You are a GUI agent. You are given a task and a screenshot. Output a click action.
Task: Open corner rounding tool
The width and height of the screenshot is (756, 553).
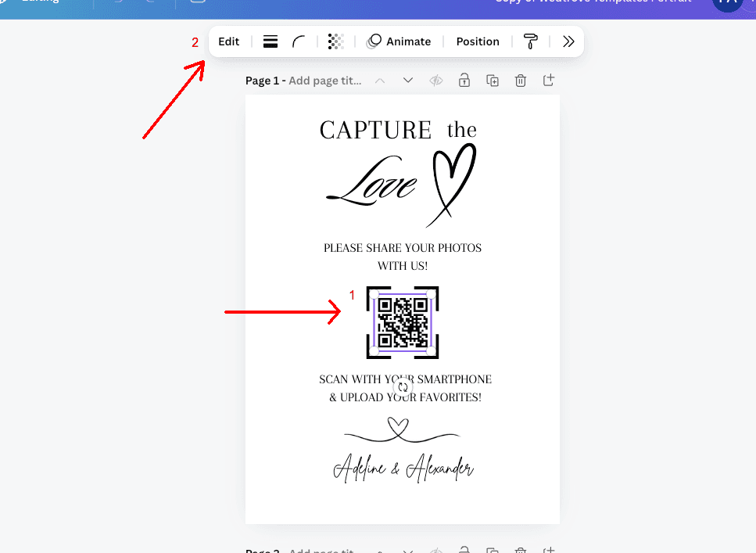point(299,41)
